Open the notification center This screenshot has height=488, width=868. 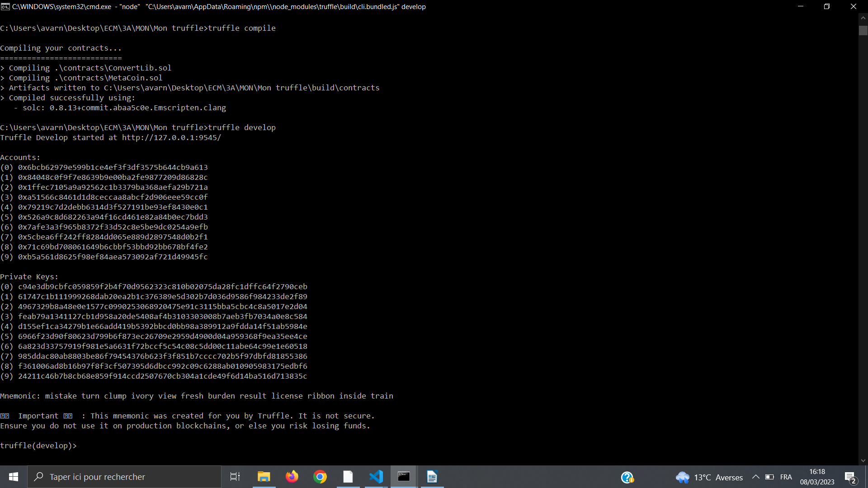click(850, 477)
